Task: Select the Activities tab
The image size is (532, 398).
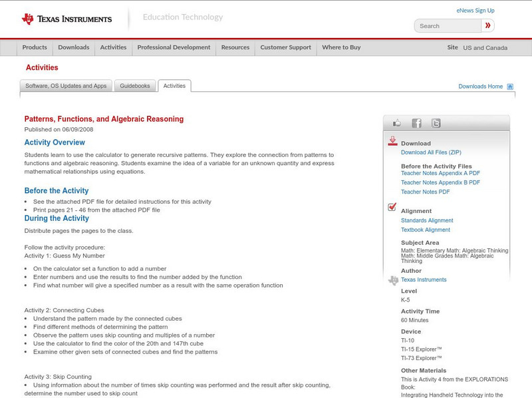Action: pos(174,86)
